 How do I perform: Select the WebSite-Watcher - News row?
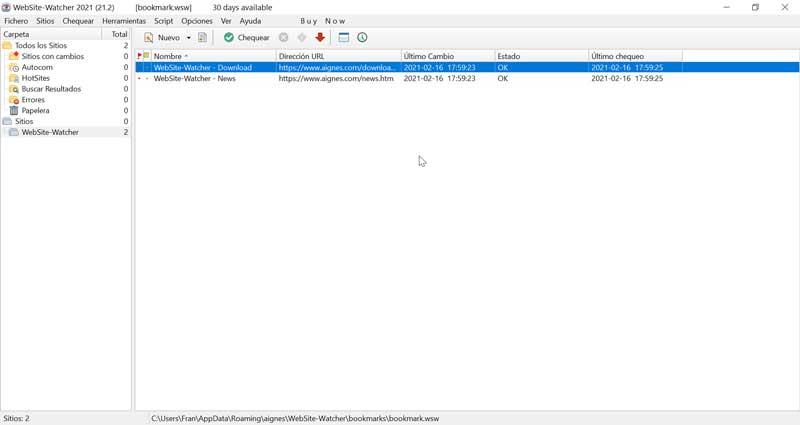click(467, 79)
